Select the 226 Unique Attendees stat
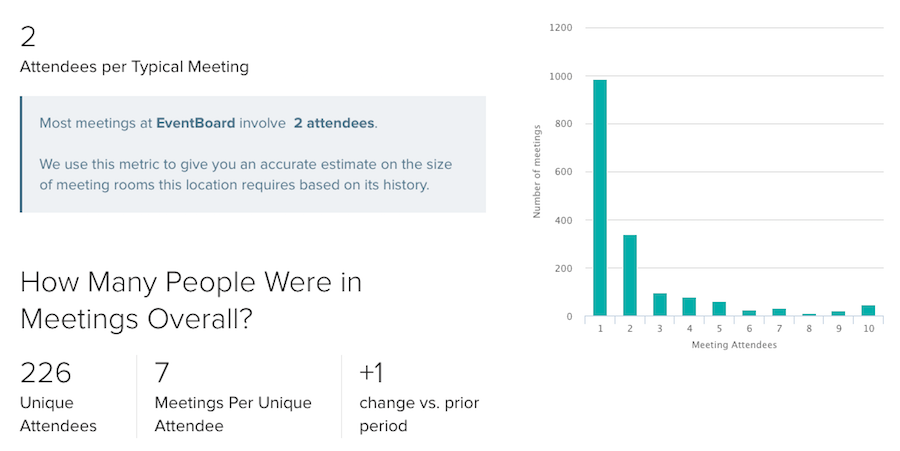The image size is (900, 451). pos(59,396)
